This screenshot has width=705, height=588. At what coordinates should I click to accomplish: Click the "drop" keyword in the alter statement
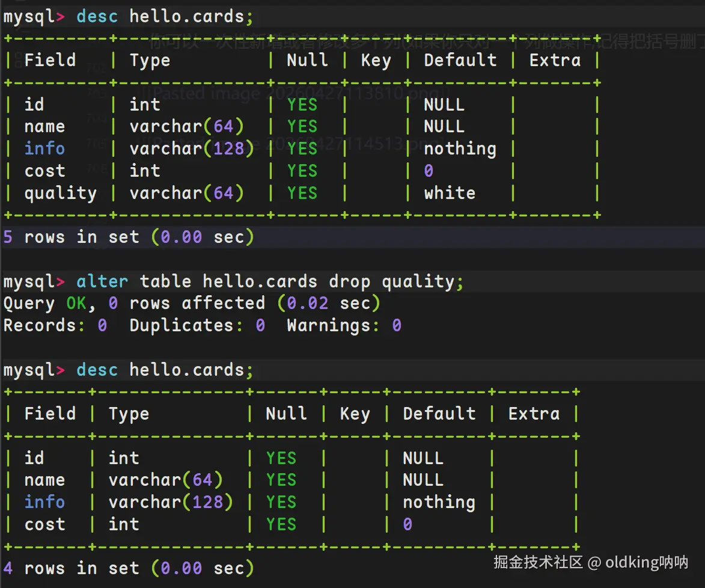tap(350, 281)
